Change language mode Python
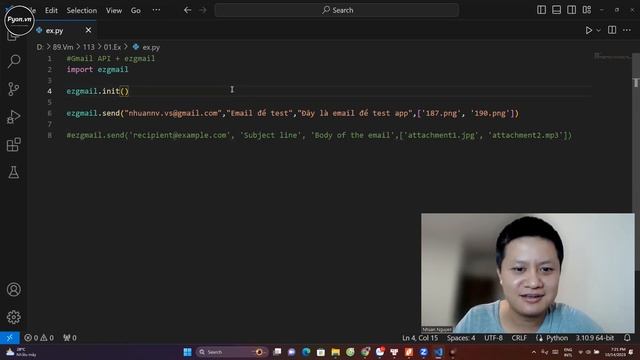Screen dimensions: 640x360 [x=557, y=338]
